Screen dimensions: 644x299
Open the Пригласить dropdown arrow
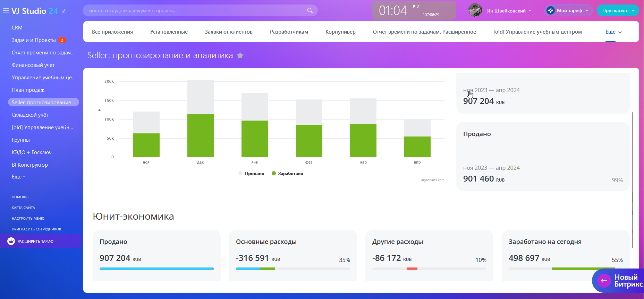point(633,11)
